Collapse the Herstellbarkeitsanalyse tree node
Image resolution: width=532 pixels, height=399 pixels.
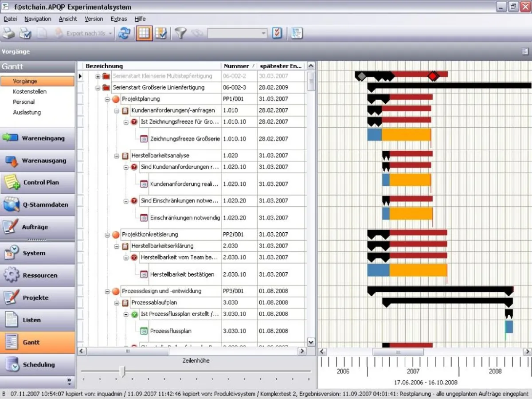[x=117, y=156]
